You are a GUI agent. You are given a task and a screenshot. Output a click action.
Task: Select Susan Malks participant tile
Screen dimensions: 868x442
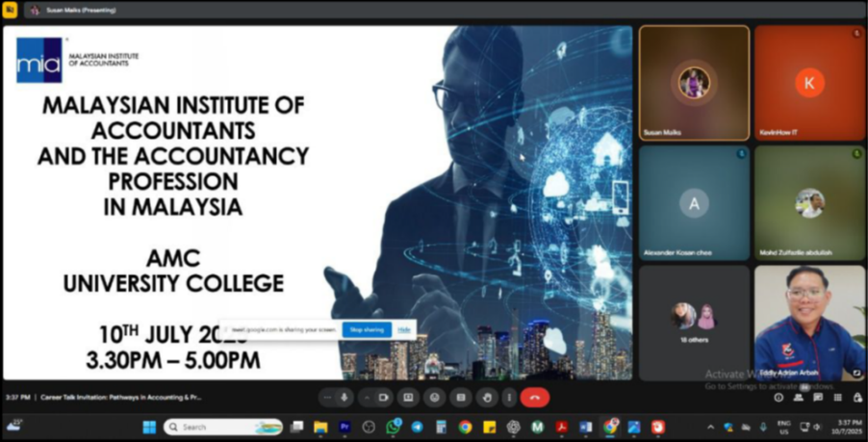pos(694,83)
